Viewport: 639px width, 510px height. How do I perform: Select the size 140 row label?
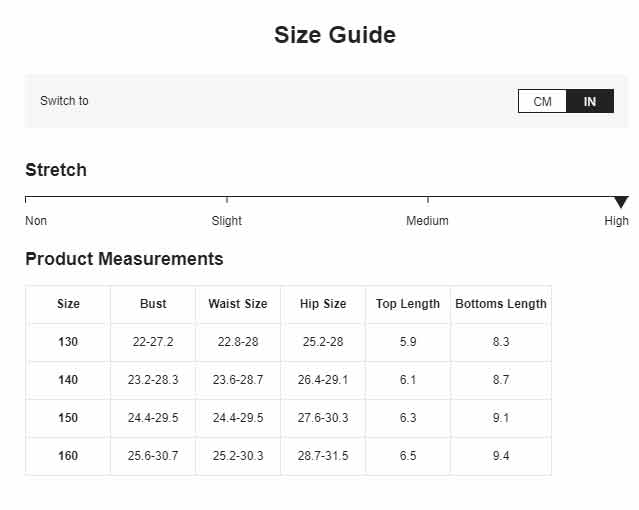coord(68,380)
